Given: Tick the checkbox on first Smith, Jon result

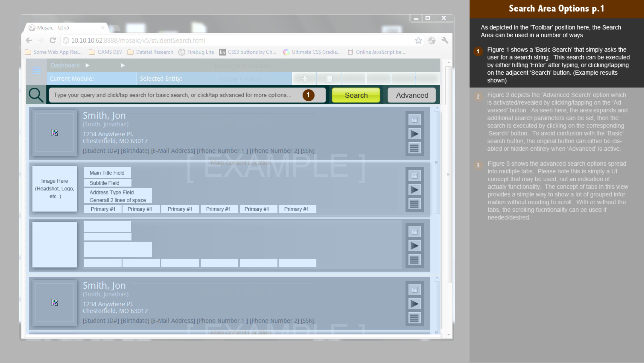Looking at the screenshot, I should tap(414, 120).
